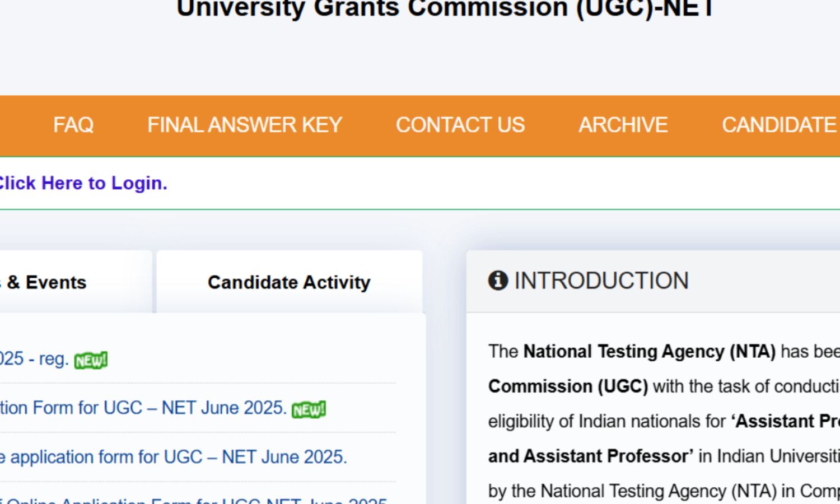Click bold 'Commission (UGC)' text in introduction

pos(567,386)
